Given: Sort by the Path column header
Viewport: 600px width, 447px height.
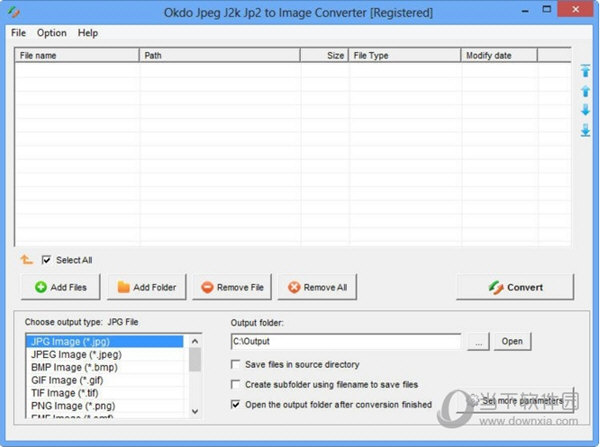Looking at the screenshot, I should [x=220, y=55].
